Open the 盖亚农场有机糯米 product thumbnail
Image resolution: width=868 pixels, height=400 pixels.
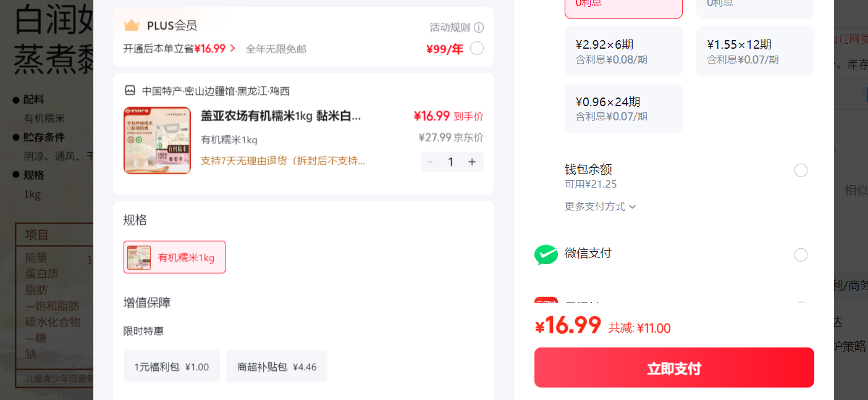(x=158, y=141)
